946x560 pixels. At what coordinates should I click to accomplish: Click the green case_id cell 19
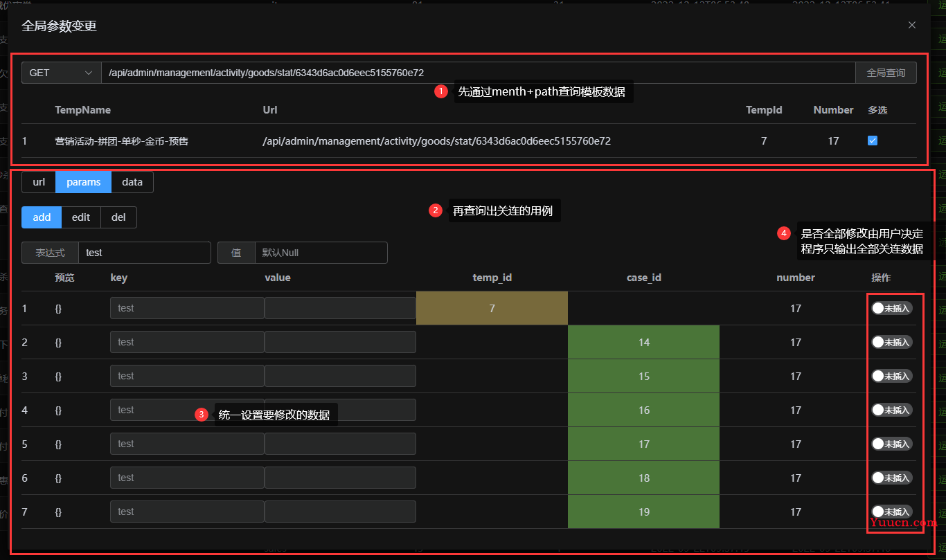[643, 512]
